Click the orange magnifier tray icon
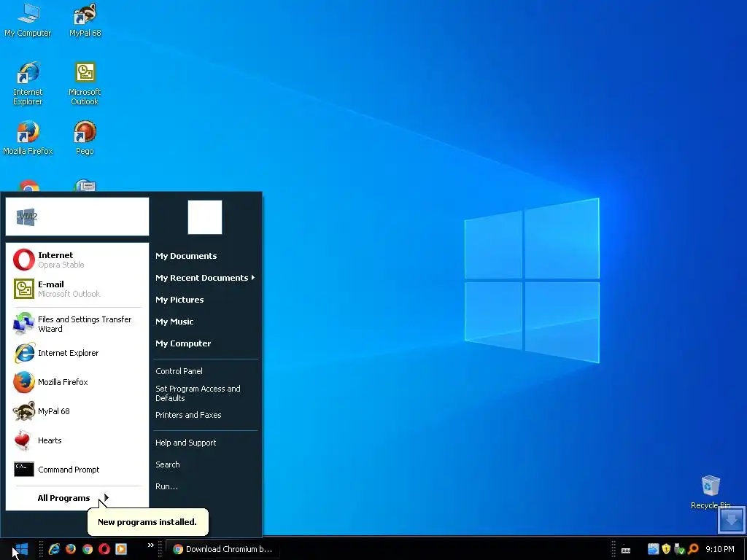 (x=693, y=549)
